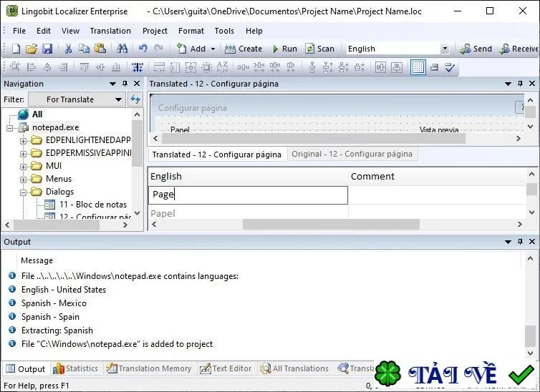This screenshot has height=392, width=540.
Task: Open the For Translate filter dropdown
Action: coord(77,99)
